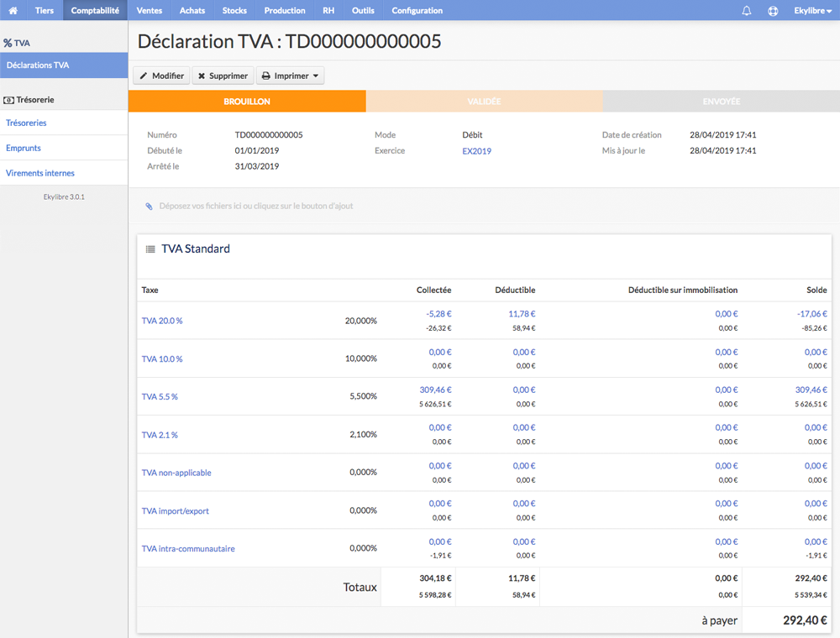Open the EX2019 exercice link
Viewport: 840px width, 638px height.
pos(477,151)
